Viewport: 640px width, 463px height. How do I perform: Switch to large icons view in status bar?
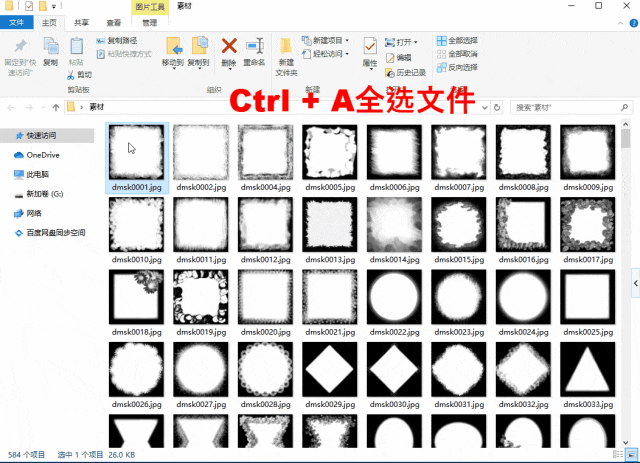point(632,454)
